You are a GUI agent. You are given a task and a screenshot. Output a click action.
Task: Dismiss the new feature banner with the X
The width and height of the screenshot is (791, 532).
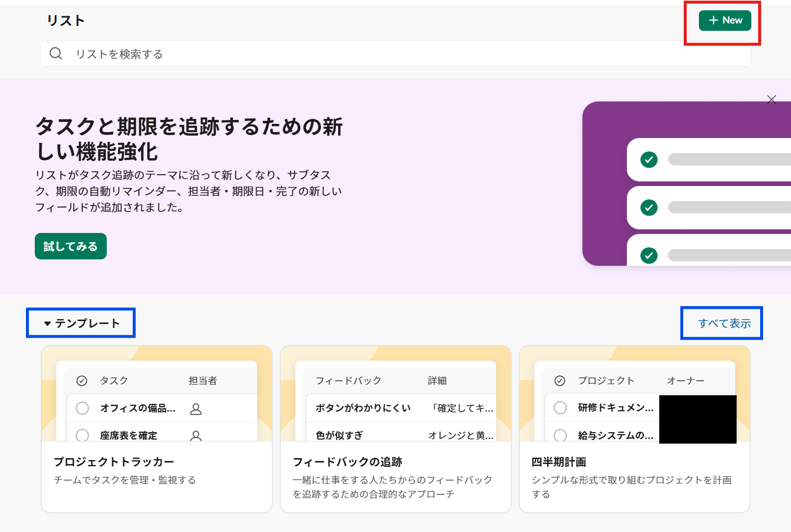click(771, 100)
